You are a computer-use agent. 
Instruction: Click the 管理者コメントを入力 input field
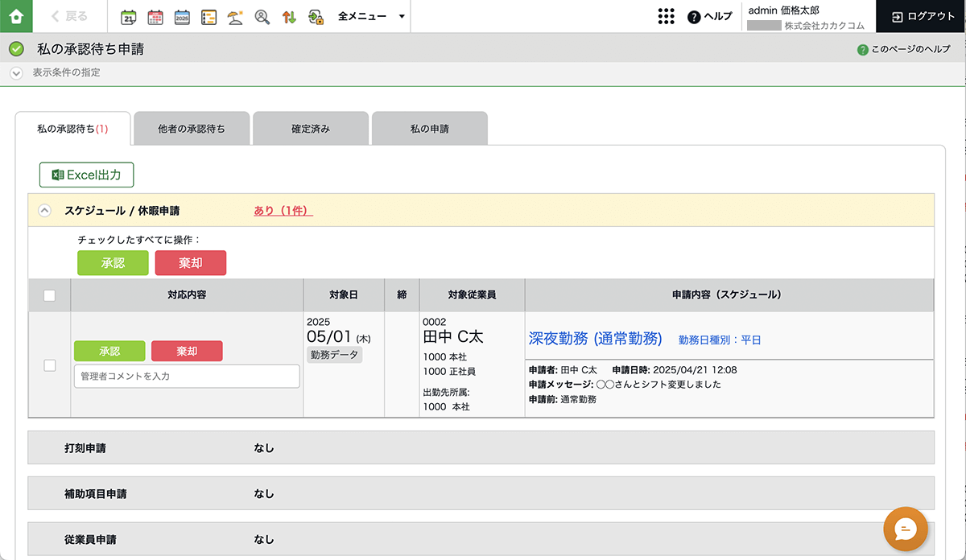[187, 376]
